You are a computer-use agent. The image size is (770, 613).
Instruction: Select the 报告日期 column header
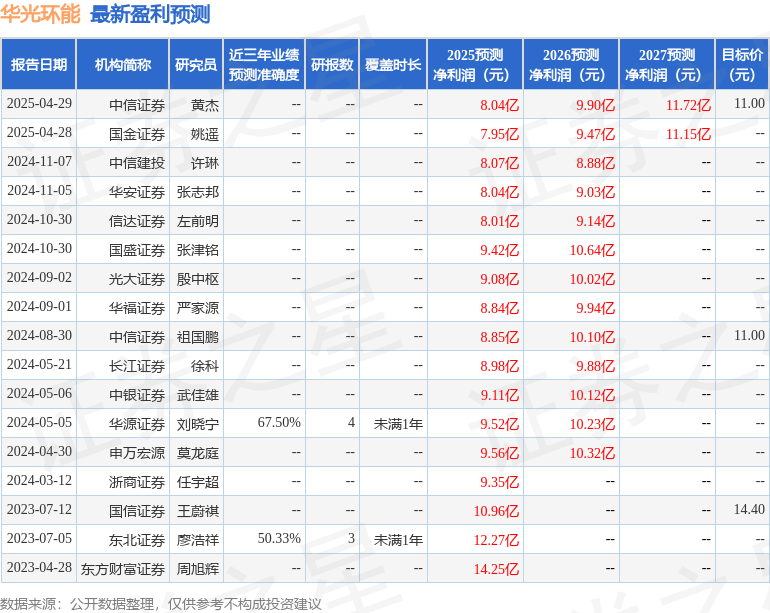click(39, 64)
